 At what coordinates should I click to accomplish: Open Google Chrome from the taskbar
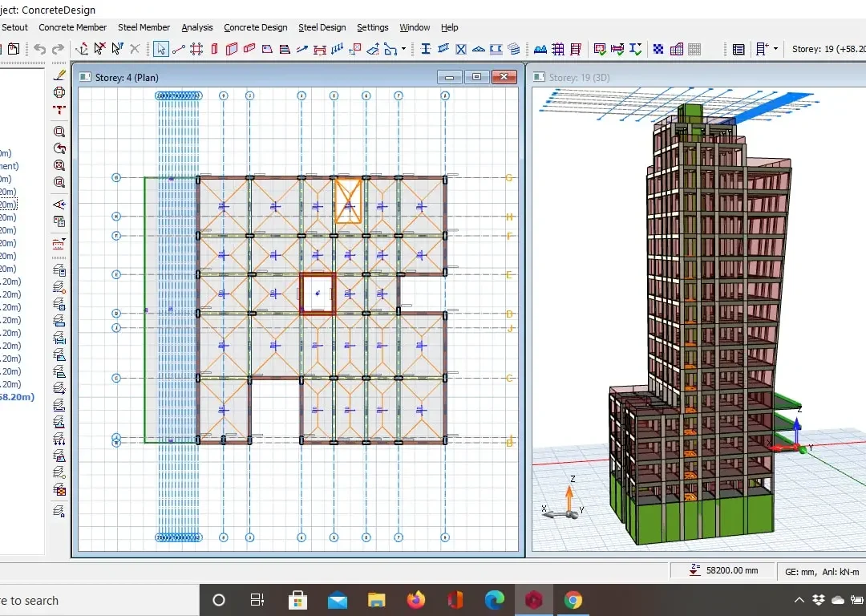pyautogui.click(x=573, y=600)
